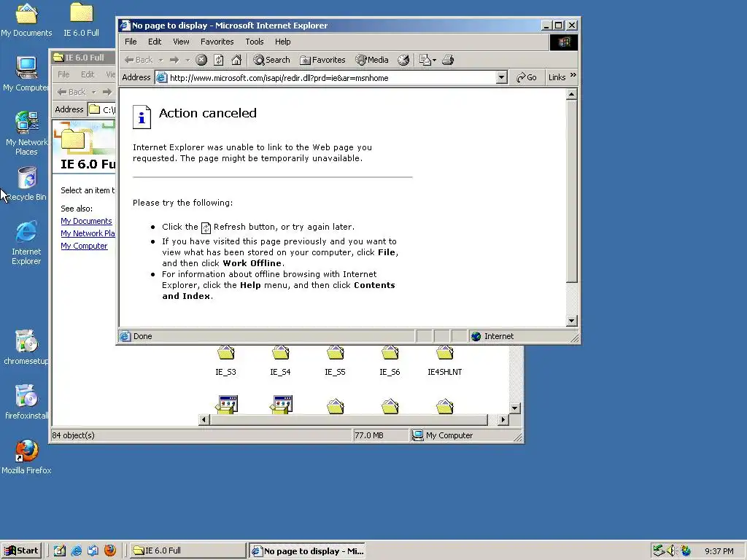Click My Computer link in folder window
The height and width of the screenshot is (560, 747).
click(x=84, y=246)
